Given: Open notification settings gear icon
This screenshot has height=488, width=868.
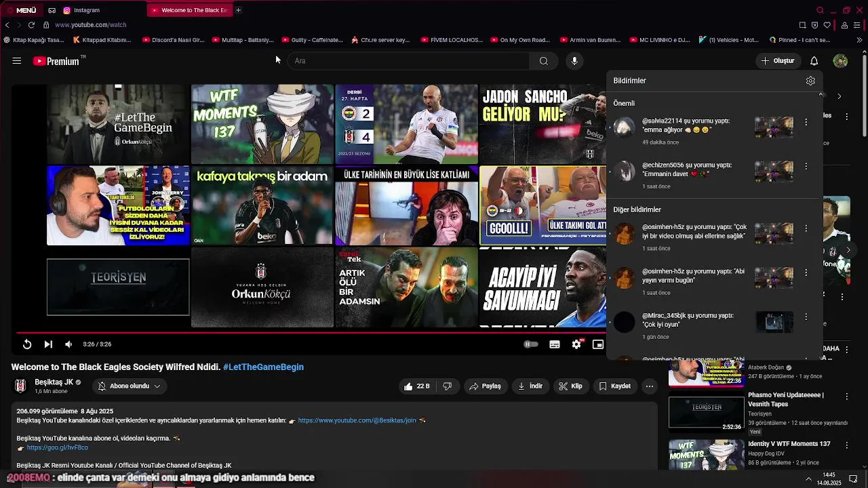Looking at the screenshot, I should coord(810,81).
